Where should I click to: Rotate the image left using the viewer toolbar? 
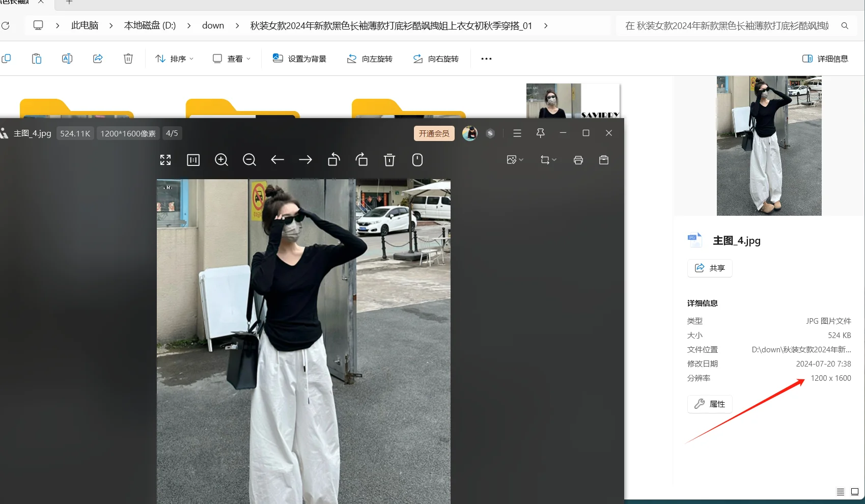[333, 159]
